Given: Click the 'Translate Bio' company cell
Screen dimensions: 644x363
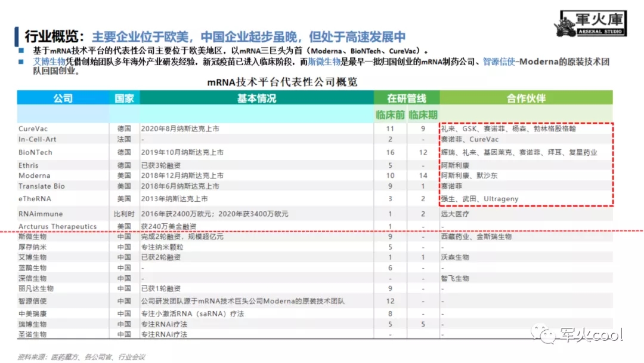Looking at the screenshot, I should [42, 186].
